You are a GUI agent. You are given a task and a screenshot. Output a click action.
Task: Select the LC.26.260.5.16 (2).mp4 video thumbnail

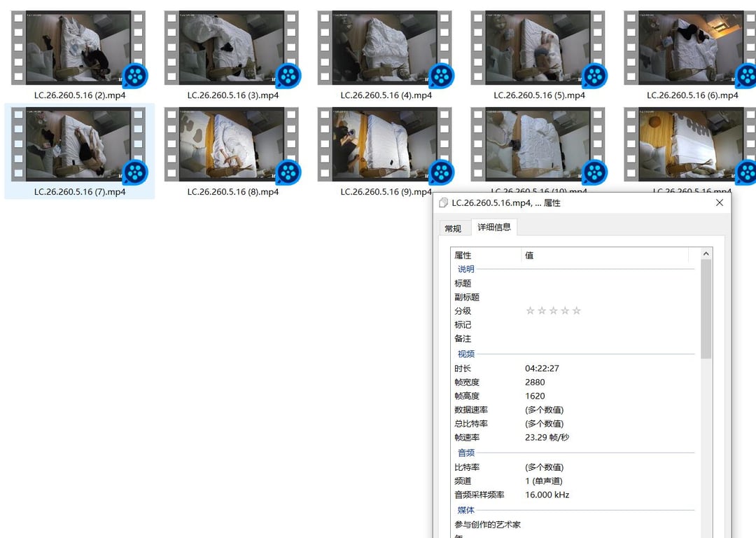(x=78, y=48)
